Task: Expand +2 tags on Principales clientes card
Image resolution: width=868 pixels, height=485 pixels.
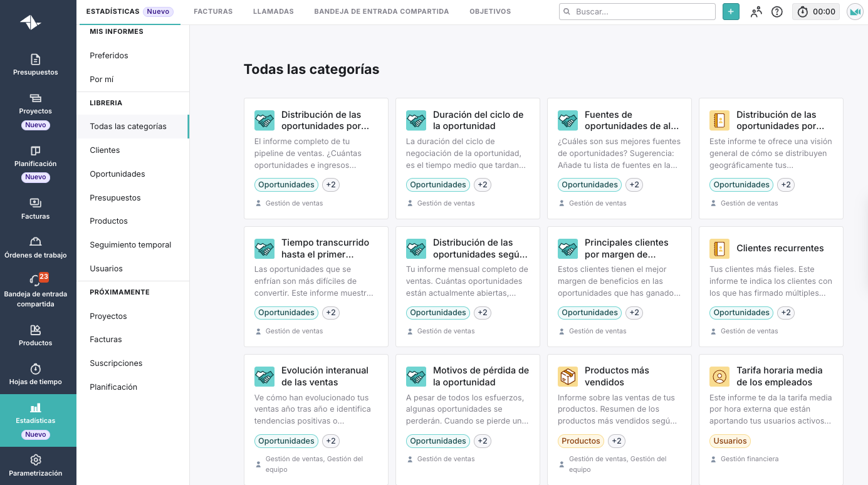Action: pyautogui.click(x=634, y=313)
